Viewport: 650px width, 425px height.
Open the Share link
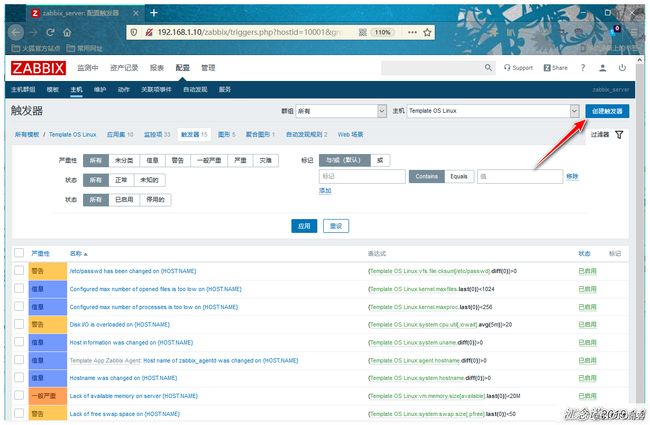[555, 68]
